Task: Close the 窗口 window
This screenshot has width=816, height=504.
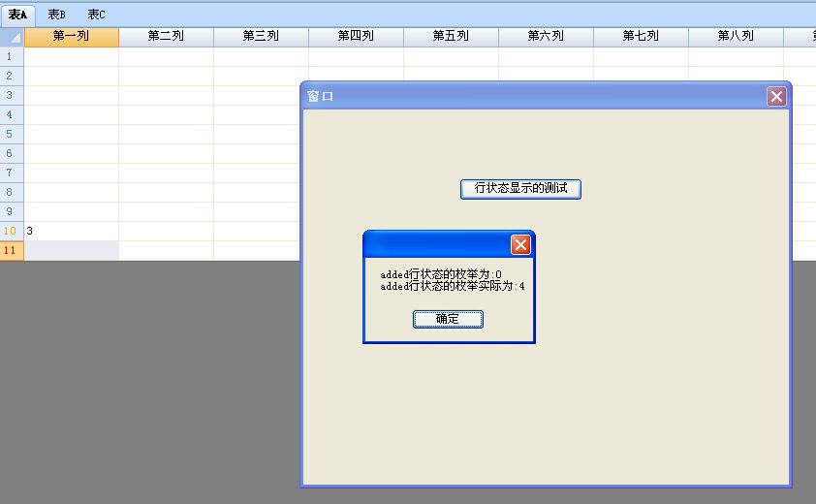Action: [776, 96]
